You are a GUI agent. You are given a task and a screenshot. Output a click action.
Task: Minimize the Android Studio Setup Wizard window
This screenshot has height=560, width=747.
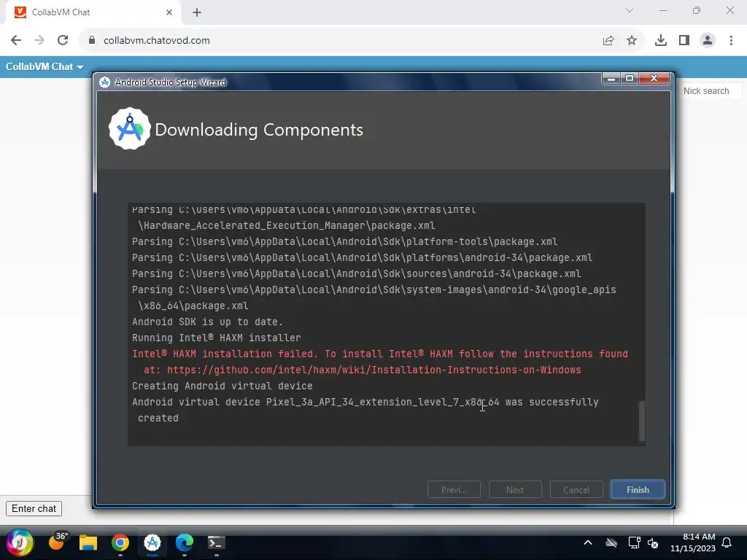click(x=611, y=78)
